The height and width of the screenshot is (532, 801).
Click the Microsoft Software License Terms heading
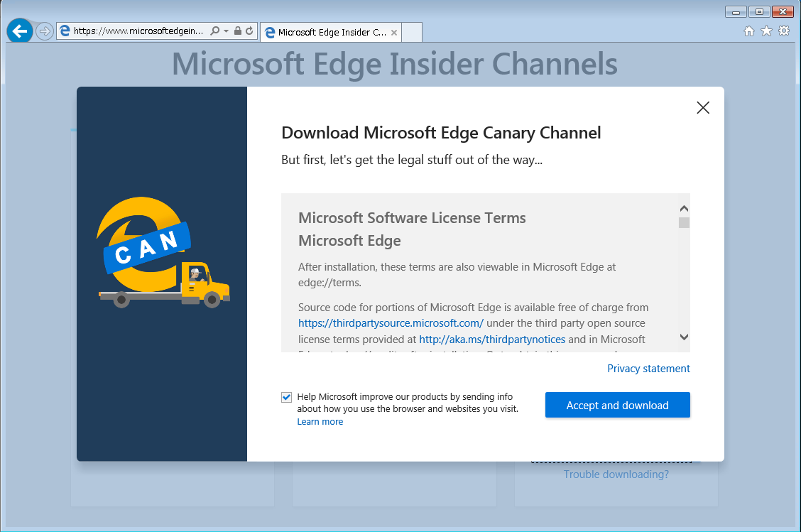click(413, 218)
